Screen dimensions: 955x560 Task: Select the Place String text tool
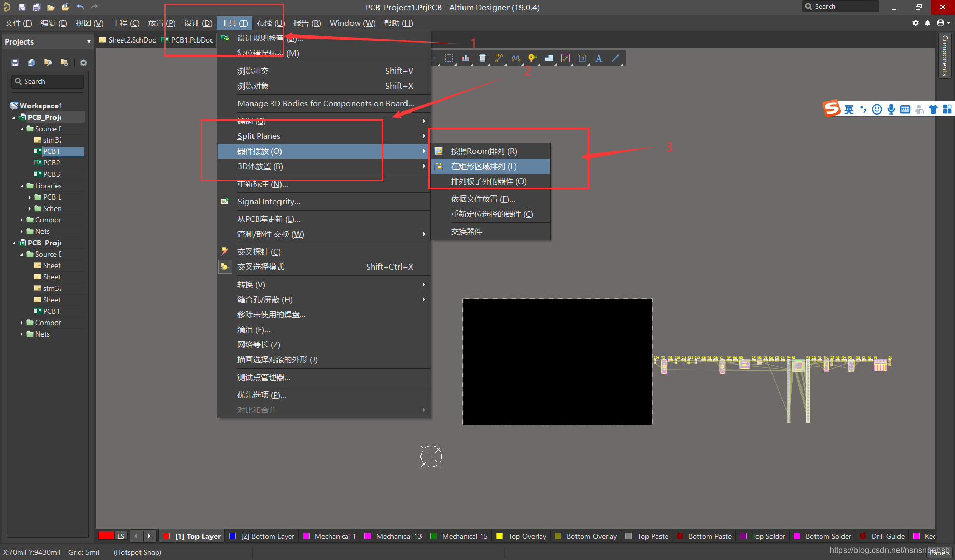pos(599,58)
